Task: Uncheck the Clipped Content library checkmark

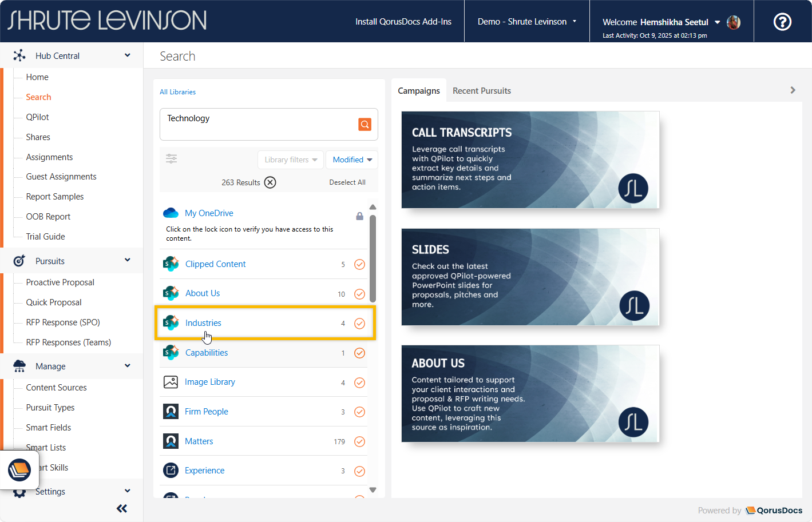Action: (x=359, y=264)
